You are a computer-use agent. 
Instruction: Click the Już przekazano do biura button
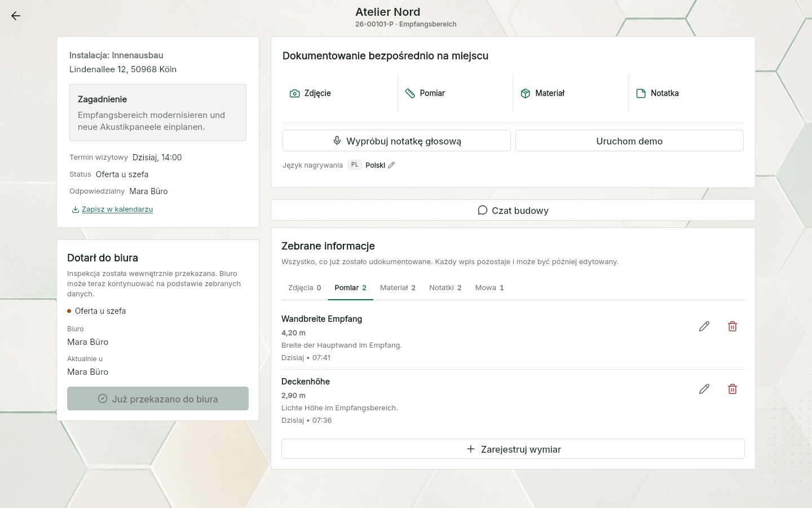tap(158, 398)
